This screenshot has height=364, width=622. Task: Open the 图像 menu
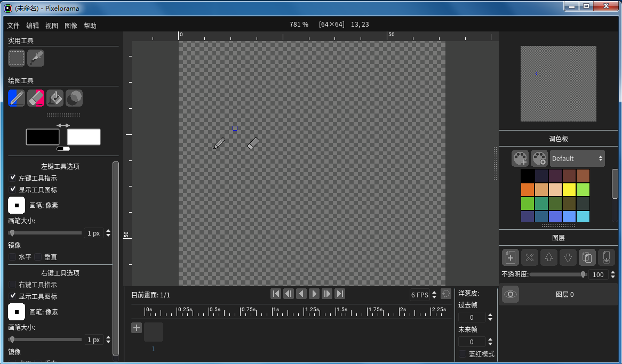pos(70,26)
